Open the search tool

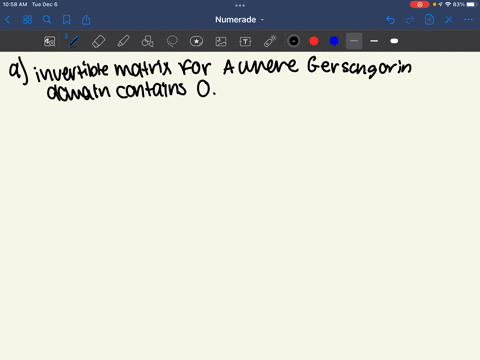coord(47,20)
